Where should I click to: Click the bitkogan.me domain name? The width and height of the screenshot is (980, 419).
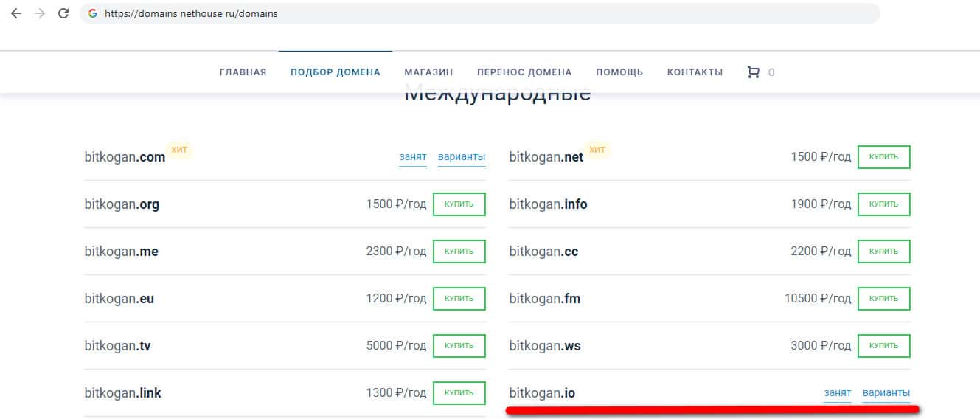pos(121,252)
